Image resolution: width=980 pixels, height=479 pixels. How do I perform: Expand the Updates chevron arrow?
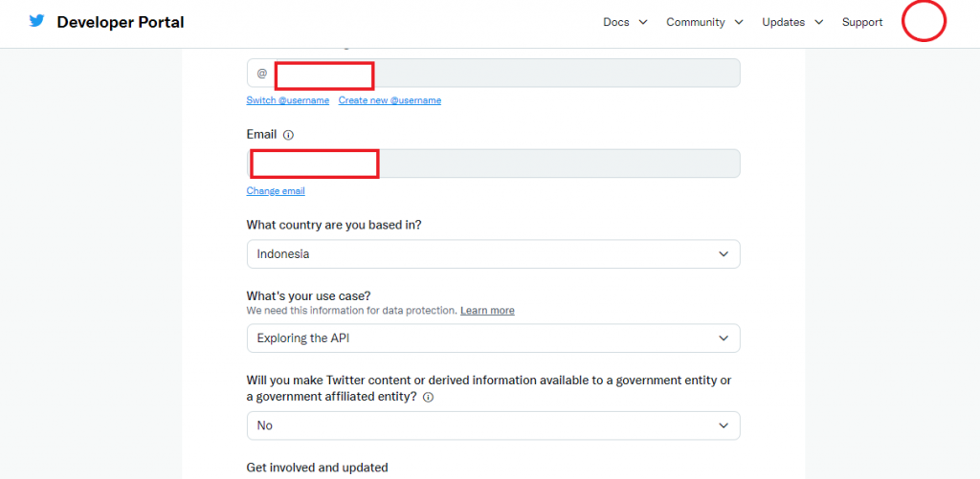819,23
